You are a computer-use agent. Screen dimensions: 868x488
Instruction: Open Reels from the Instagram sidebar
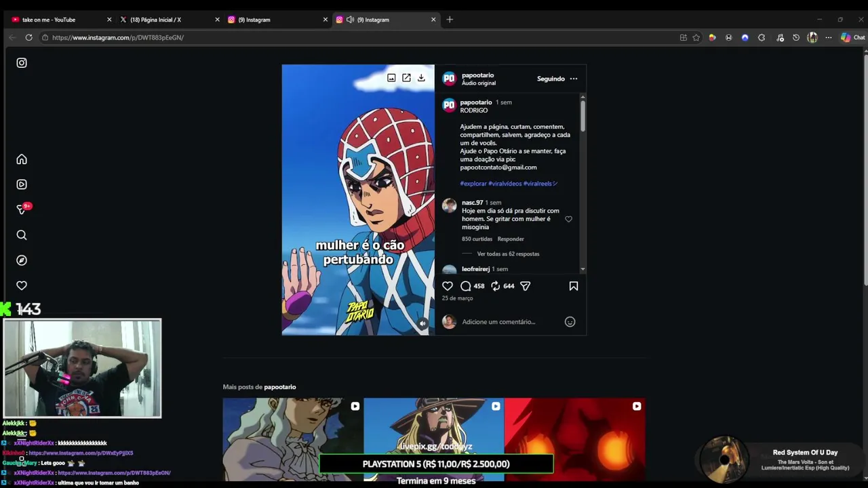[22, 184]
